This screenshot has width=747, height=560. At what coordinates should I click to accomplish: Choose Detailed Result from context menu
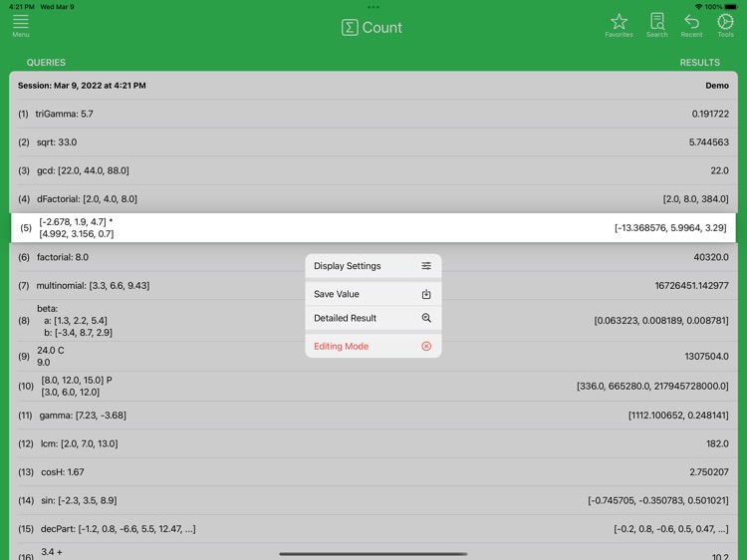[x=373, y=318]
